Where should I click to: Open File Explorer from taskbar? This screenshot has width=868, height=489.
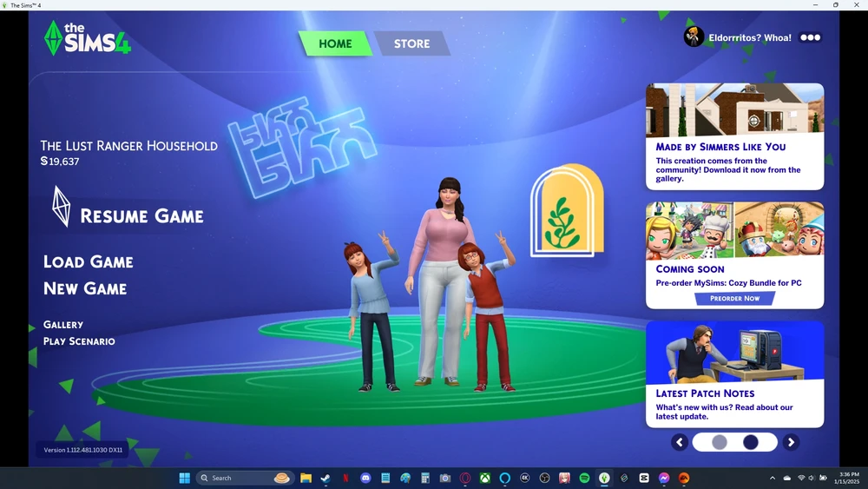(x=306, y=478)
